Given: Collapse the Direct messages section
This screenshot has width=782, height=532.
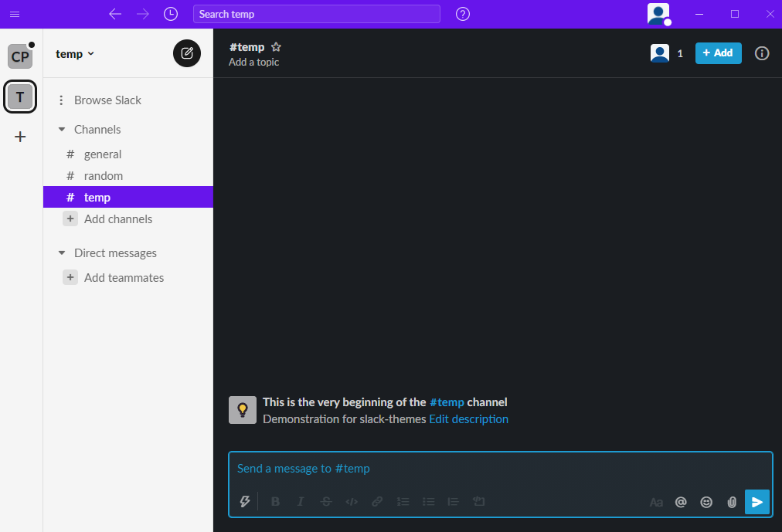Looking at the screenshot, I should click(62, 253).
